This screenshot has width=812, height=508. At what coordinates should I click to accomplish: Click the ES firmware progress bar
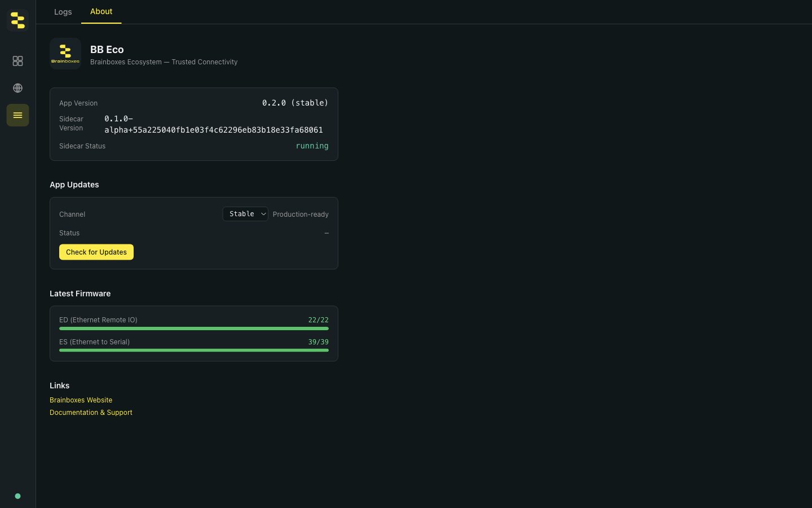click(194, 351)
